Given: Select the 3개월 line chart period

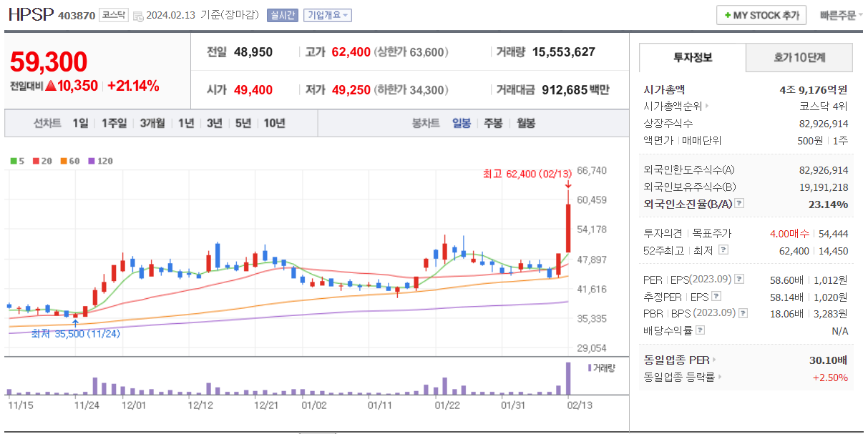Looking at the screenshot, I should coord(152,123).
